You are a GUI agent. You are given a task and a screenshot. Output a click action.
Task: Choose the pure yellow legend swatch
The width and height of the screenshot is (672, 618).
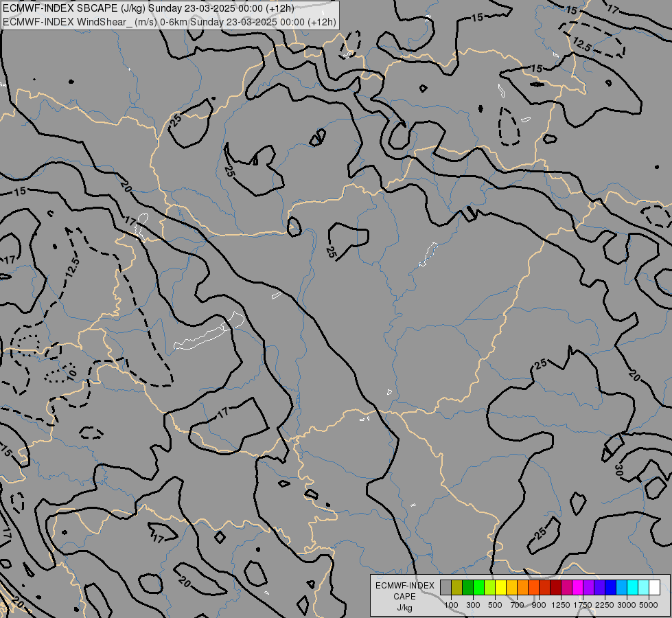500,587
